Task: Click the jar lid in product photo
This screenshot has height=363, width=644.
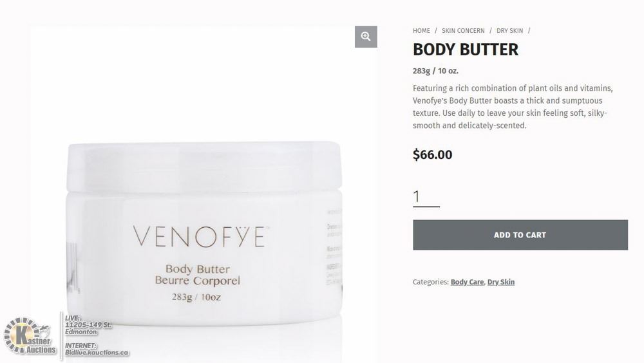Action: 204,167
